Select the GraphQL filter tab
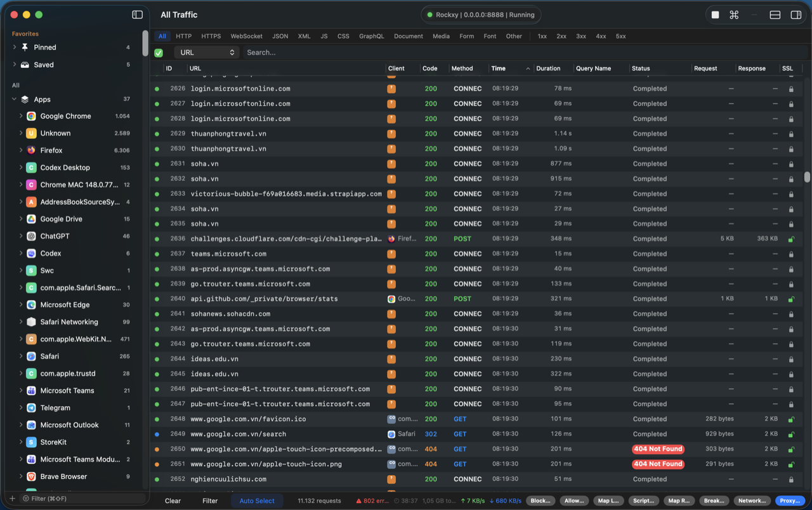This screenshot has width=812, height=510. pos(371,36)
